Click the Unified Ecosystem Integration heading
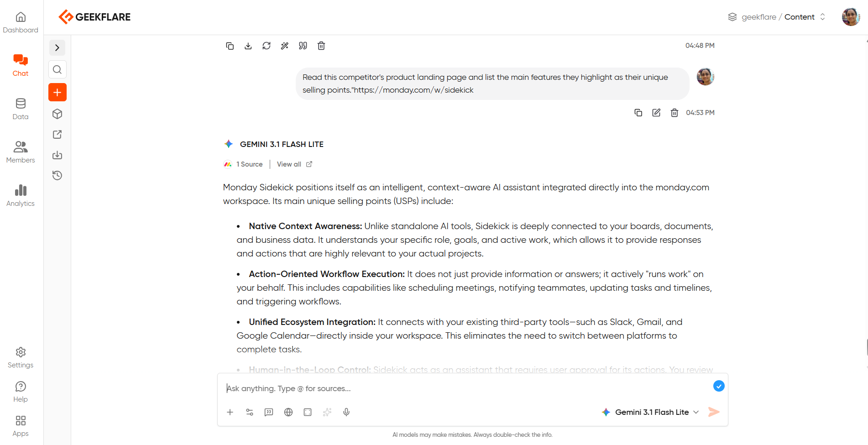This screenshot has width=868, height=445. click(x=312, y=322)
